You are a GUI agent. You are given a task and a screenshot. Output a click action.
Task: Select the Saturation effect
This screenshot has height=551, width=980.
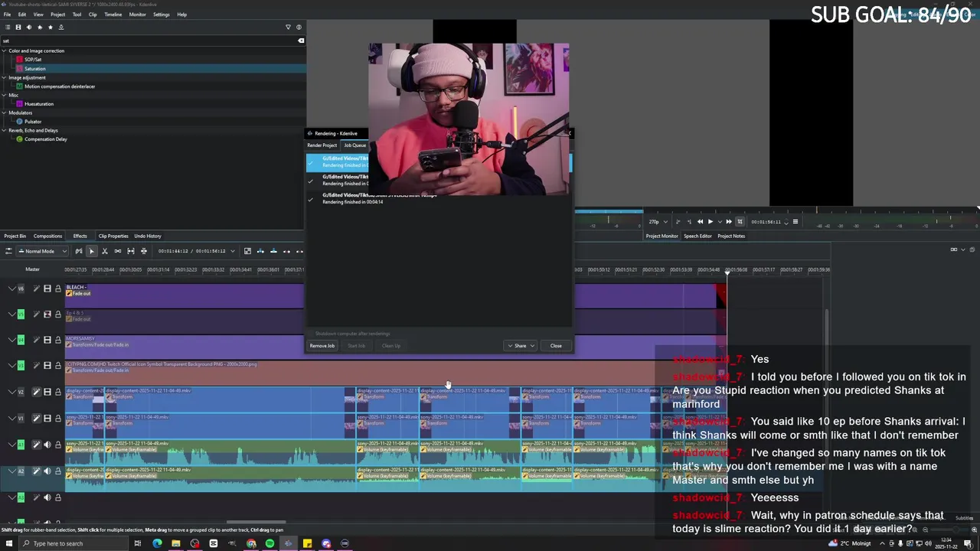tap(34, 68)
